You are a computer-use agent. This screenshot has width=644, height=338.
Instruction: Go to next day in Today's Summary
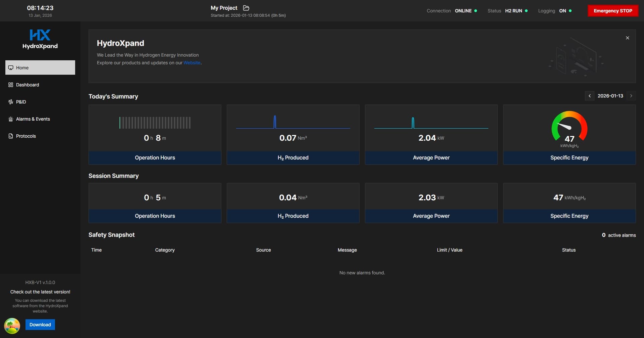(631, 96)
